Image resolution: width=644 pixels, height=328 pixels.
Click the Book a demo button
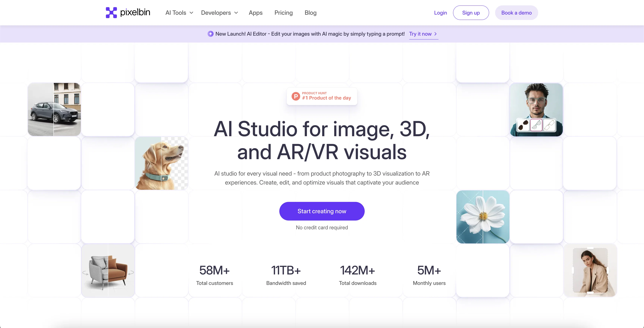516,13
